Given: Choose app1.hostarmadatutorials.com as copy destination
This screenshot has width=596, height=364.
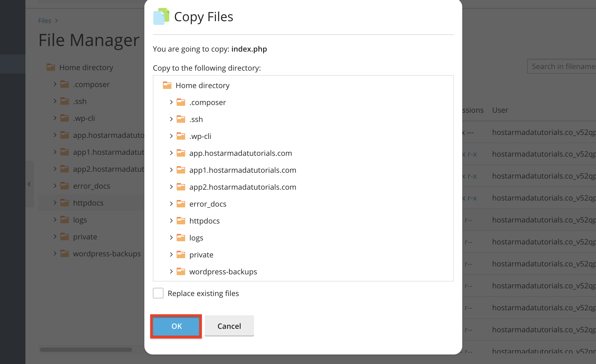Looking at the screenshot, I should (x=243, y=170).
